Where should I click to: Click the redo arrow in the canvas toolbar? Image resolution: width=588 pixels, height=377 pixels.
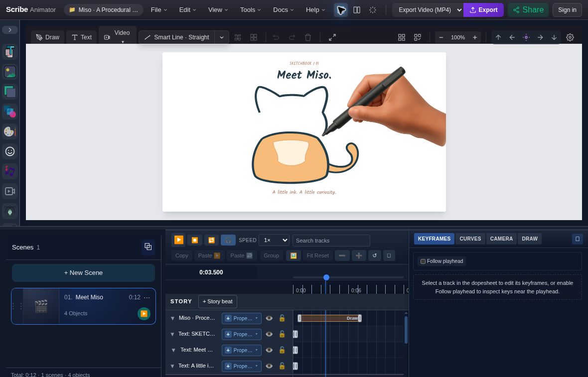(x=292, y=37)
